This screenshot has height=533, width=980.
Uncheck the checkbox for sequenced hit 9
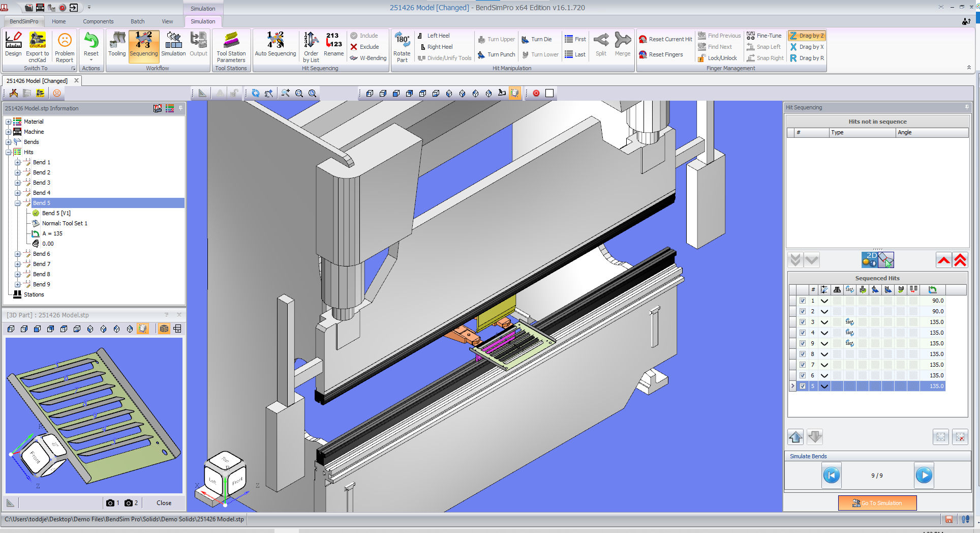point(803,343)
